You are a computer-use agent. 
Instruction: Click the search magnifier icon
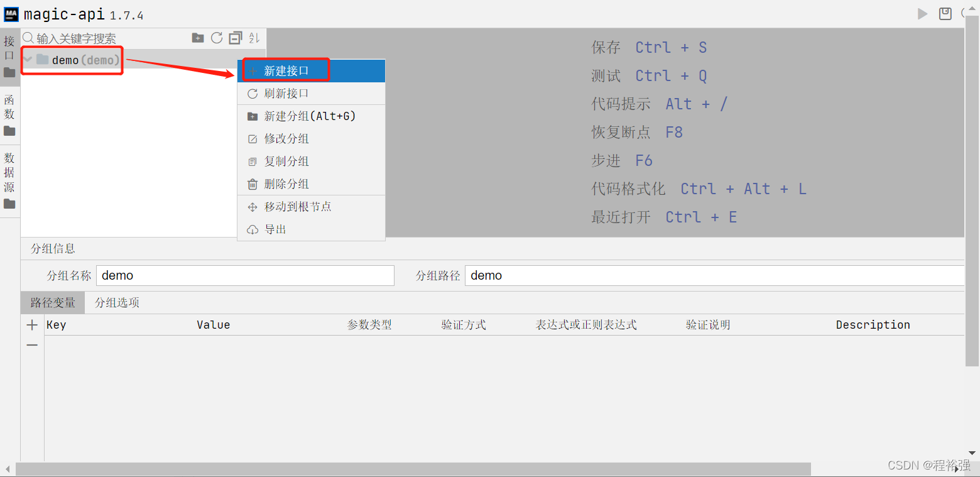[28, 38]
